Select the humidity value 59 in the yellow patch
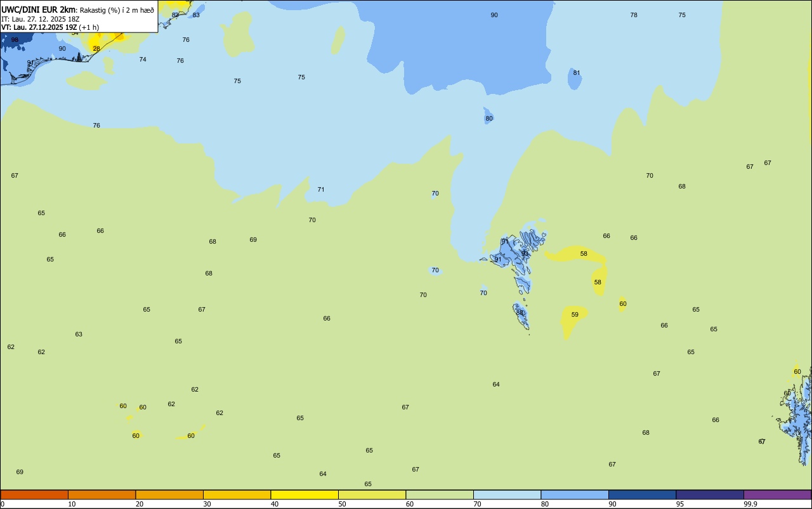The width and height of the screenshot is (812, 509). pos(575,315)
